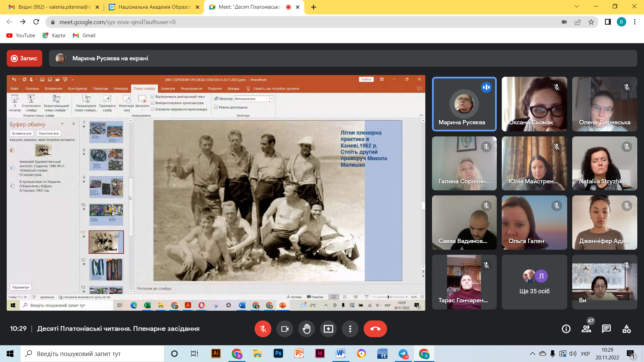Bookmark this page with star icon
The width and height of the screenshot is (644, 362).
pyautogui.click(x=591, y=22)
